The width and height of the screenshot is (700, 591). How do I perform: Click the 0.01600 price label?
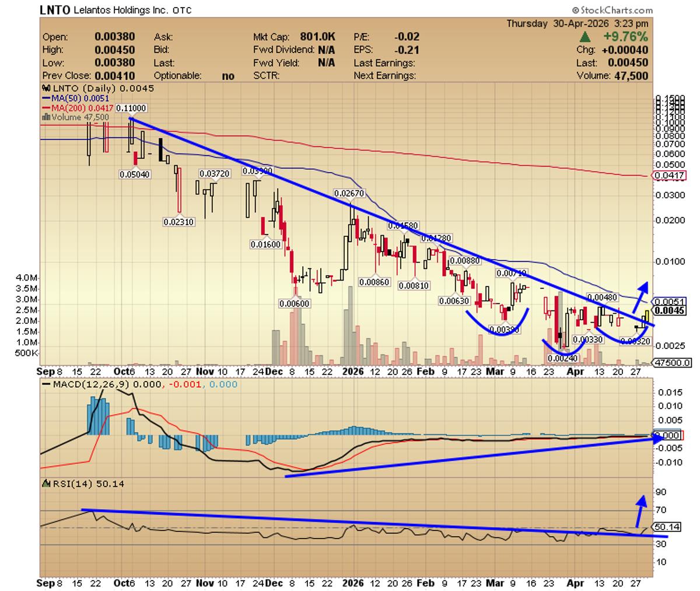pos(265,244)
